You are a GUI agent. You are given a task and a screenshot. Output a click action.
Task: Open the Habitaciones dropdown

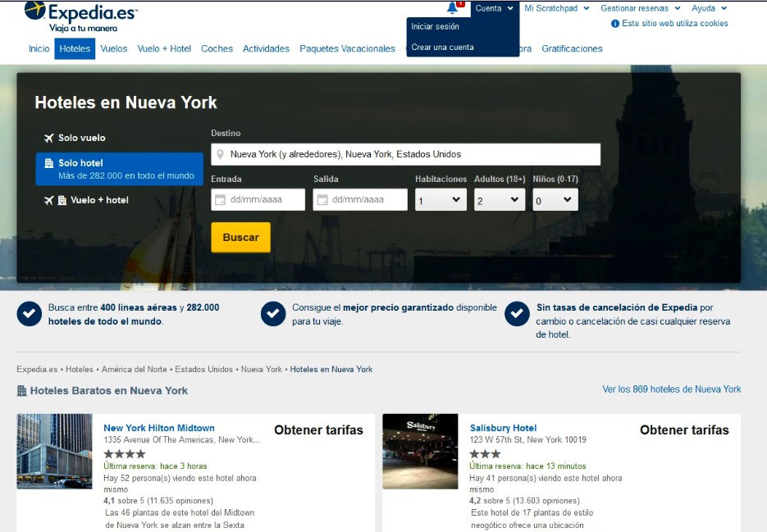[441, 200]
